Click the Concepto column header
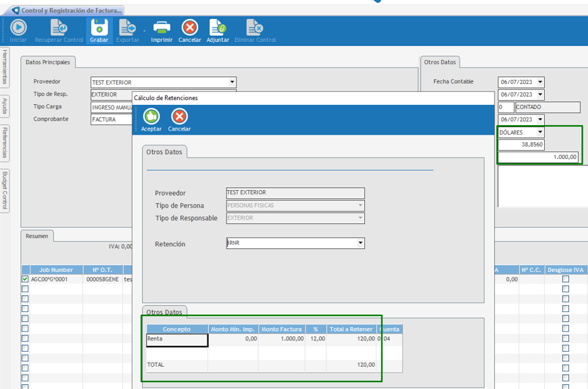Screen dimensions: 588x389 click(176, 329)
